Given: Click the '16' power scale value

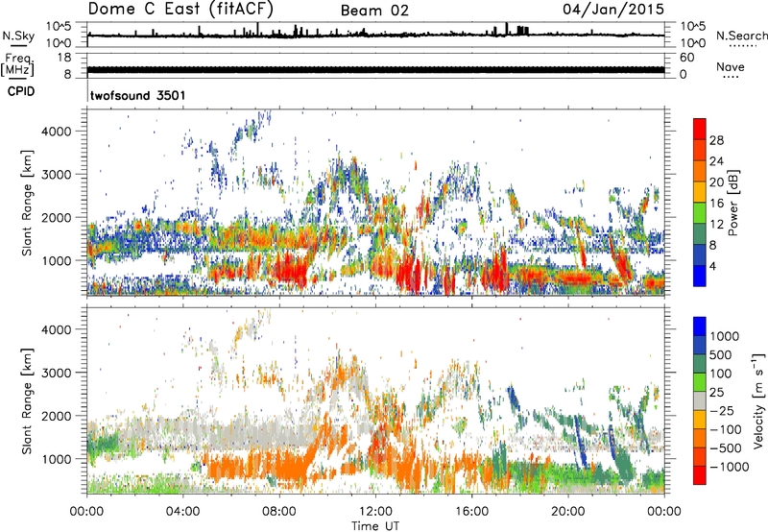Looking at the screenshot, I should coord(716,204).
